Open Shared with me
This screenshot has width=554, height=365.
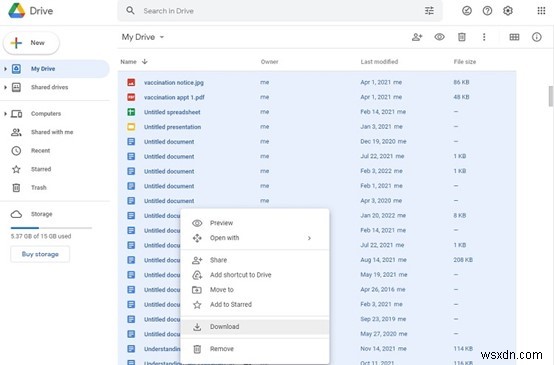click(x=52, y=132)
